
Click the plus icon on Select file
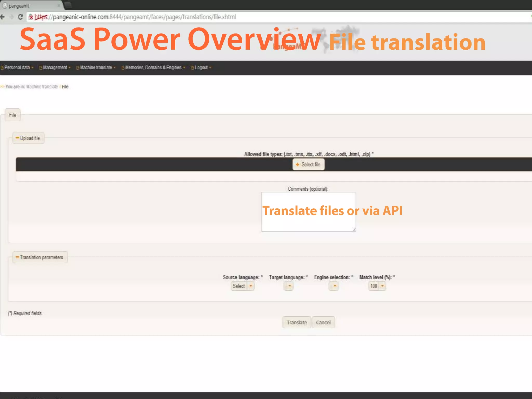tap(297, 164)
